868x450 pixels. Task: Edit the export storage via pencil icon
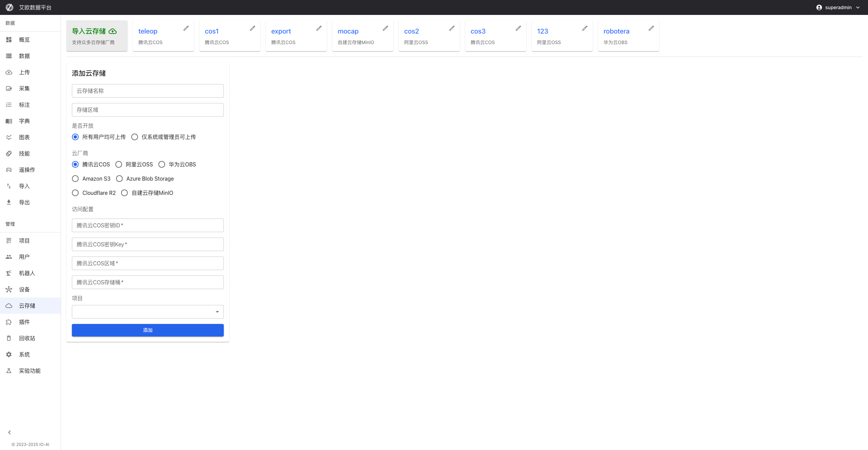pos(319,28)
